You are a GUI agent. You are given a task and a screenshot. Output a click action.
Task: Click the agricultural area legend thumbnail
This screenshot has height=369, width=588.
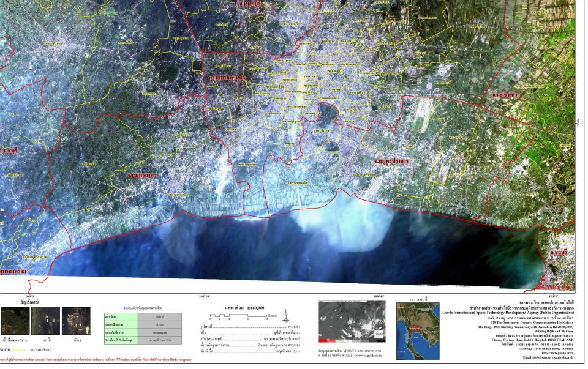pos(15,321)
